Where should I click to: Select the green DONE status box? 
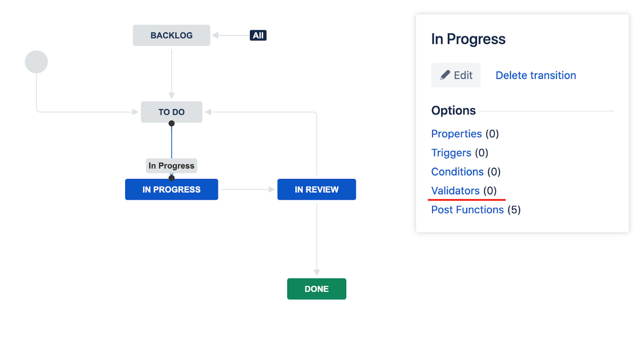pos(316,289)
